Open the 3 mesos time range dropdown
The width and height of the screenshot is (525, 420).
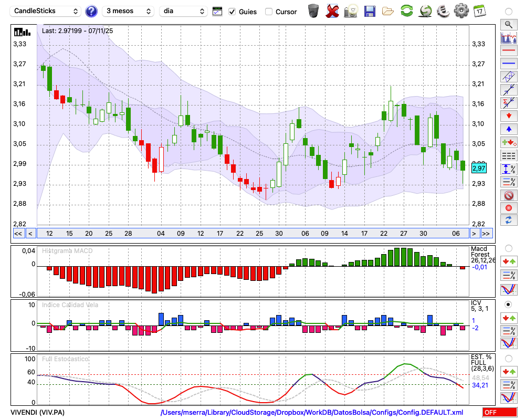point(128,11)
